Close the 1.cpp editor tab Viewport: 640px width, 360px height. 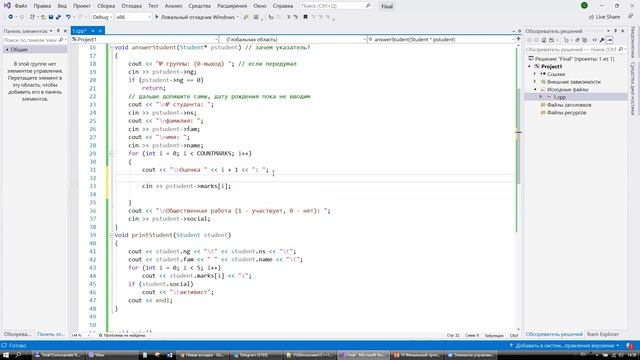coord(100,31)
